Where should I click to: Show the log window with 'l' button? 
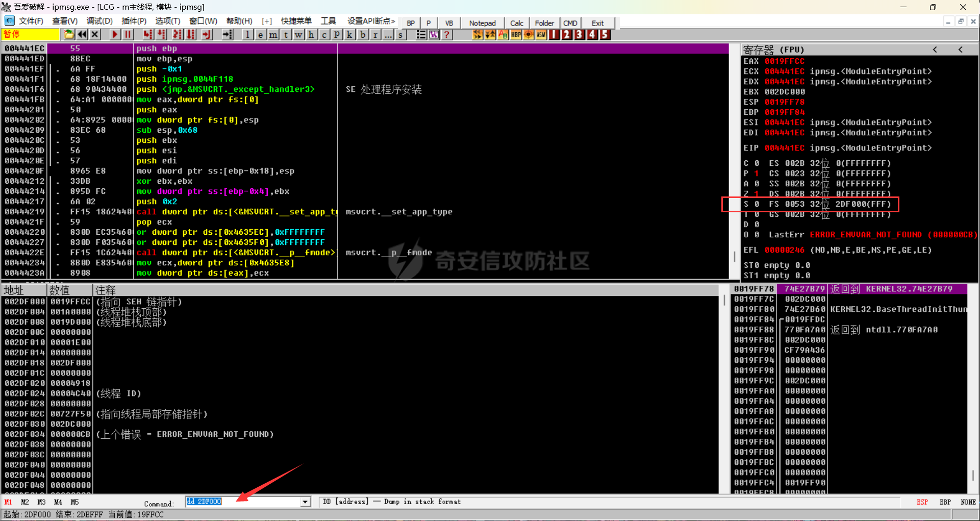[247, 35]
